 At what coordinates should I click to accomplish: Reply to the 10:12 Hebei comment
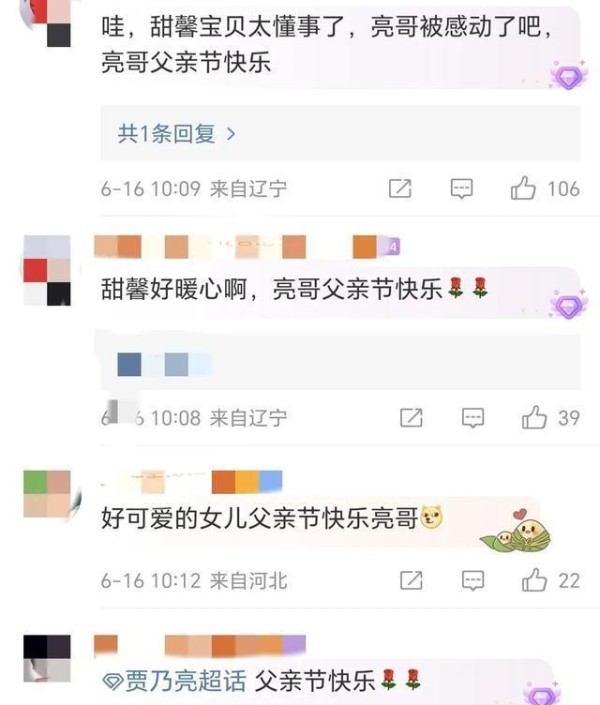click(x=473, y=580)
